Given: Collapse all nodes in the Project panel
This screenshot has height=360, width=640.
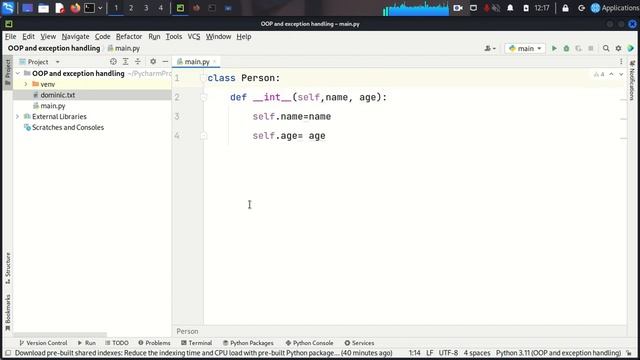Looking at the screenshot, I should [138, 62].
